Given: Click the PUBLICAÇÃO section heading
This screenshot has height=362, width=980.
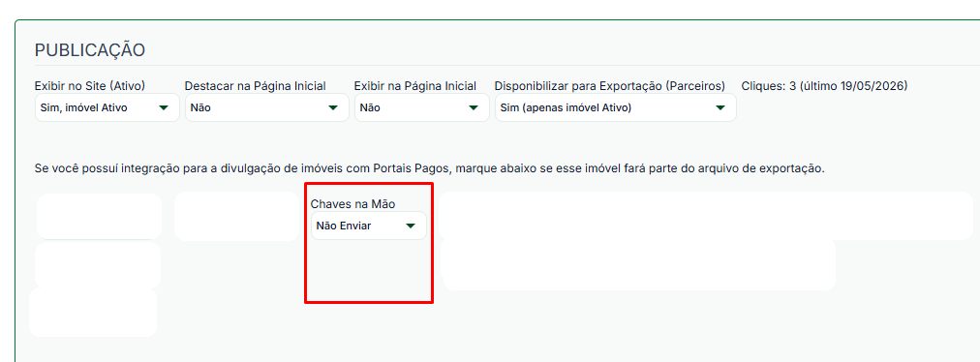Looking at the screenshot, I should tap(90, 50).
